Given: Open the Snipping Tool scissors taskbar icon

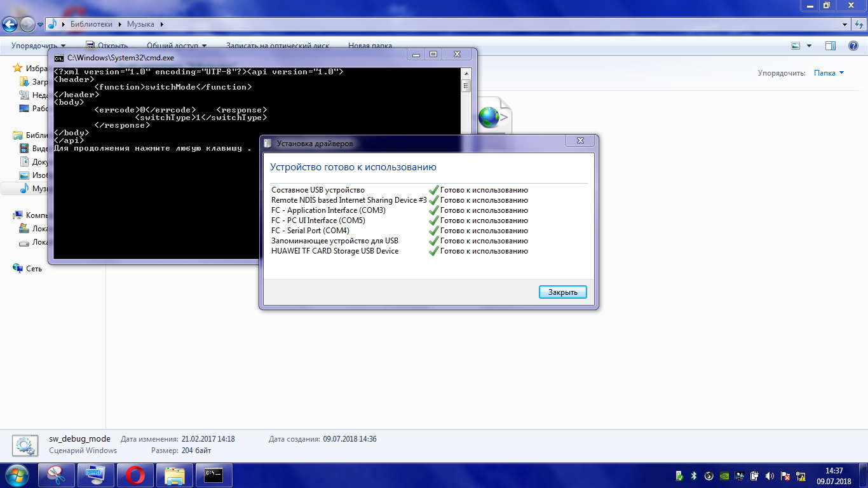Looking at the screenshot, I should click(57, 475).
